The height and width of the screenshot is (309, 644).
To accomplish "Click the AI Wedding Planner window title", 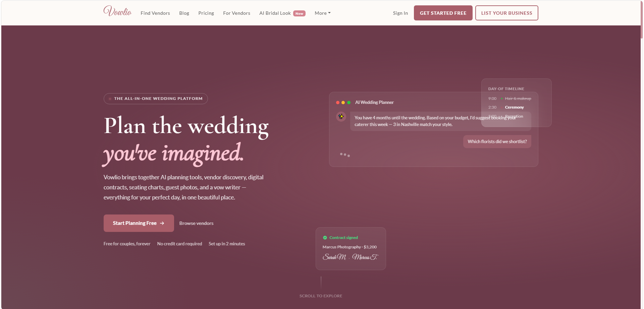I will pyautogui.click(x=374, y=102).
